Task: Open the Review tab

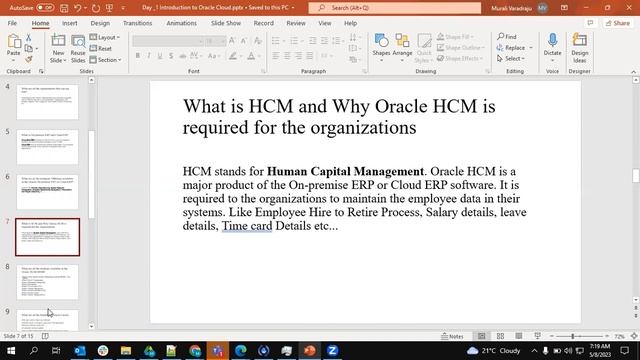Action: (296, 23)
